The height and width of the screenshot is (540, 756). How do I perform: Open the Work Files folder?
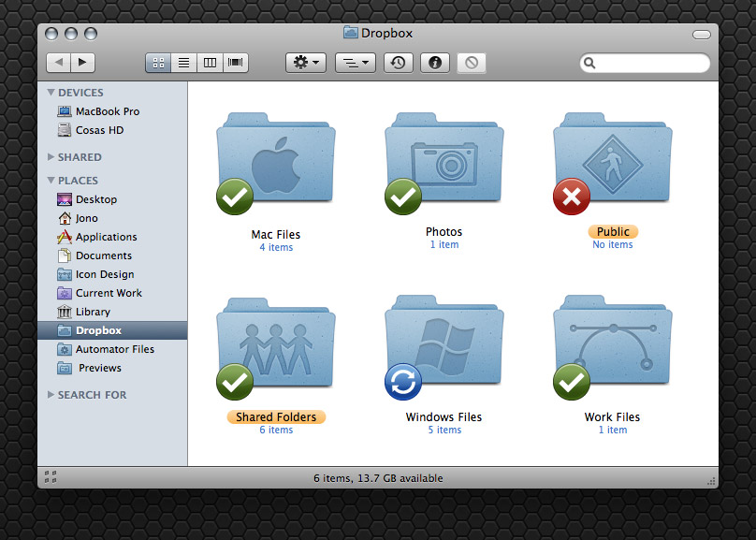[613, 346]
